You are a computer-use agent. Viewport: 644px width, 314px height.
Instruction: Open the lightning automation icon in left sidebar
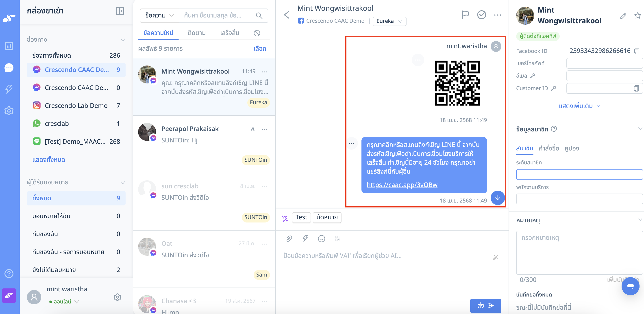(x=9, y=89)
